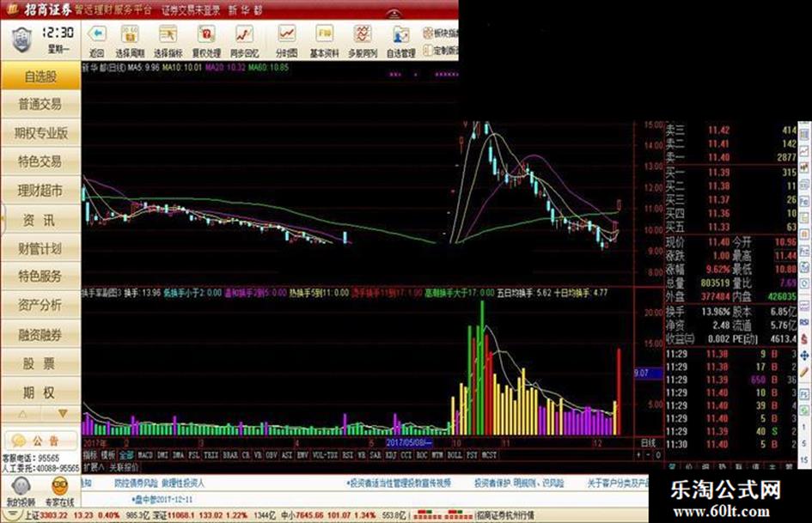Switch to 分时图 intraday chart icon
Viewport: 812px width, 523px height.
pyautogui.click(x=286, y=34)
